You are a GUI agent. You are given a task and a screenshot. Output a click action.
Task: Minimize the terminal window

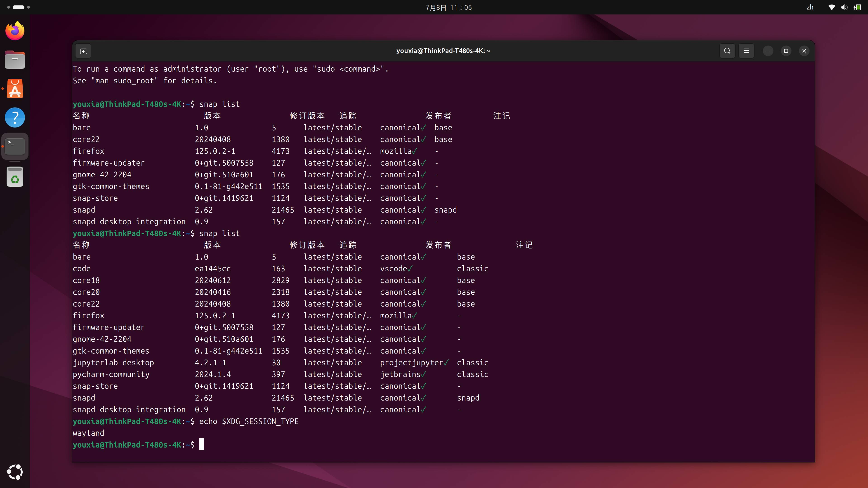pyautogui.click(x=768, y=51)
